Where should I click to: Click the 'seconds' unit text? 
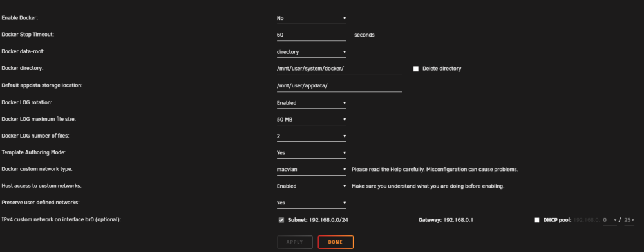click(365, 35)
